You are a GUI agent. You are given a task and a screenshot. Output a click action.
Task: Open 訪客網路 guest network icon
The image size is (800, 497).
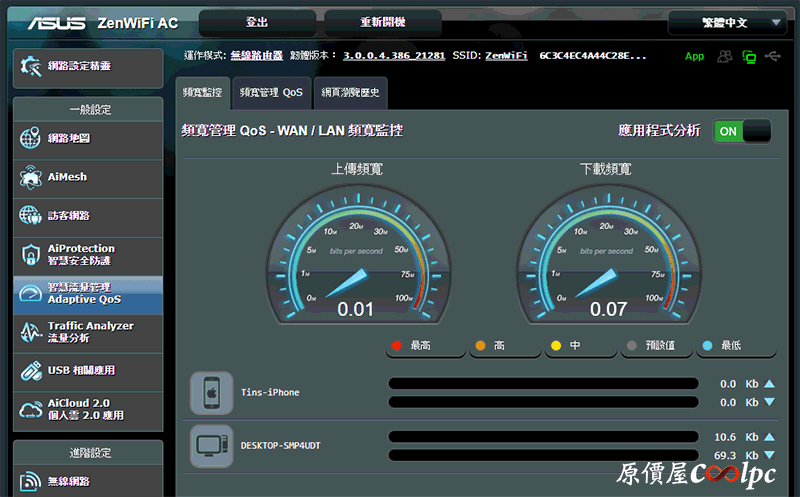pyautogui.click(x=30, y=215)
